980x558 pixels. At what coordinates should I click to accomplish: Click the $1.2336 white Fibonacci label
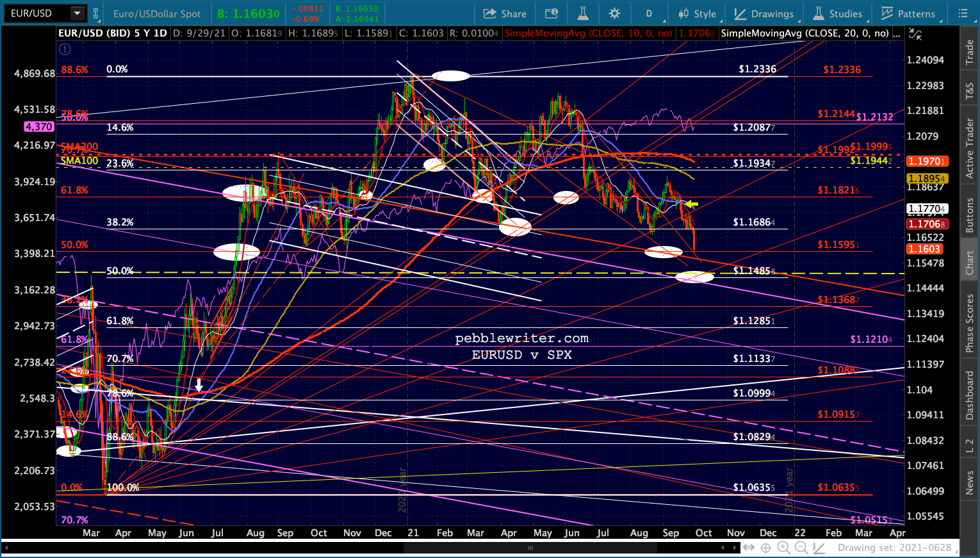[x=757, y=69]
